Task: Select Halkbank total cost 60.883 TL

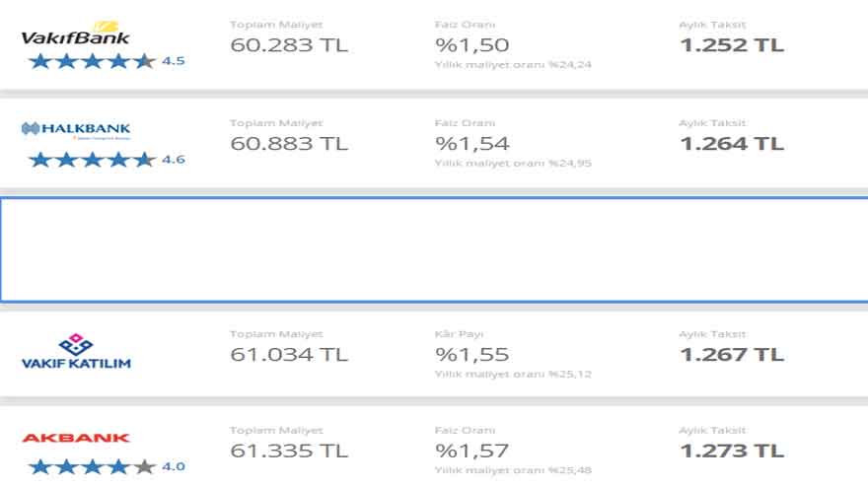Action: [x=289, y=143]
